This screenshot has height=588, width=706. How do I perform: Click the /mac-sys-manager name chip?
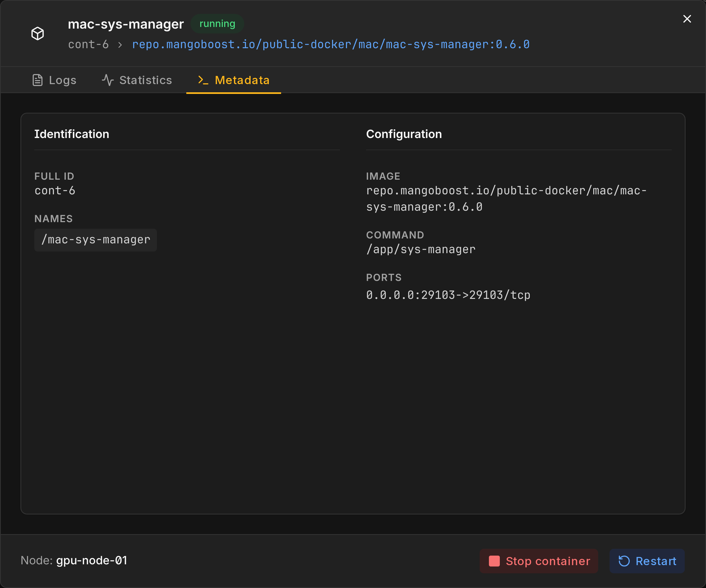96,240
